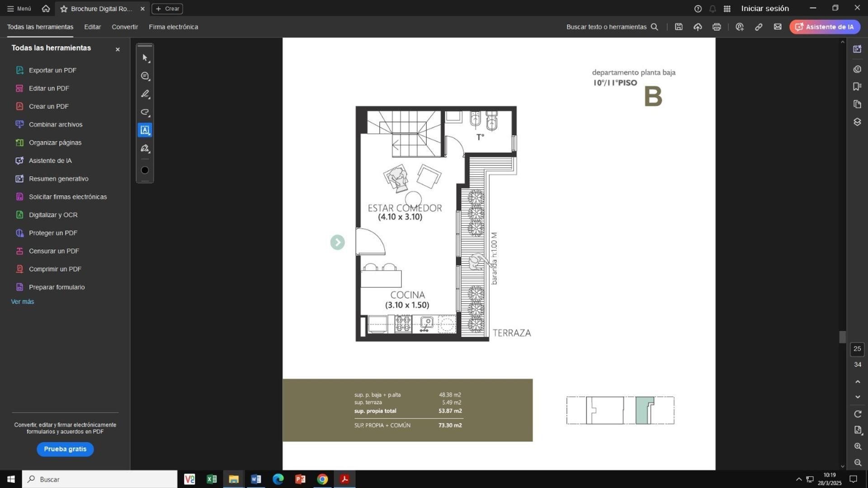Click the current page number 25 box
This screenshot has width=868, height=488.
pos(857,349)
